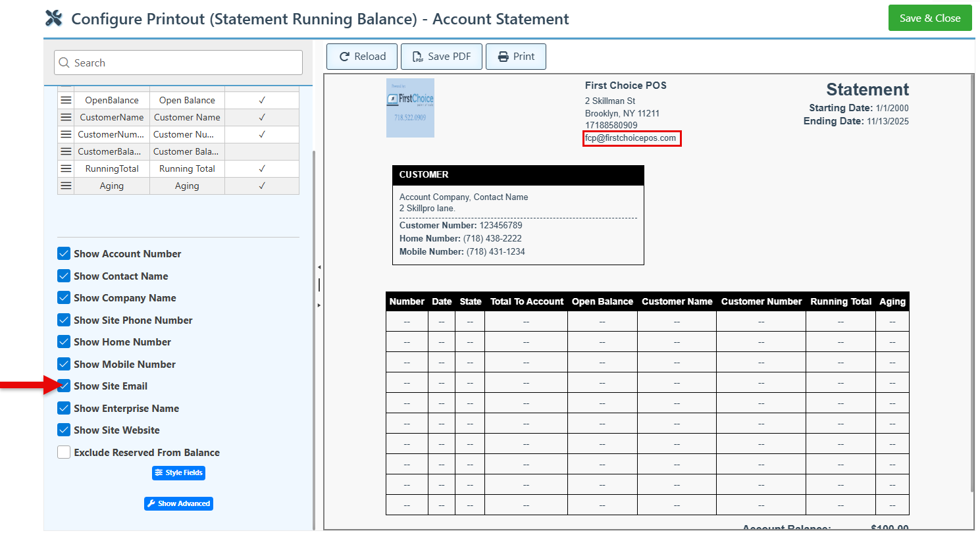Screen dimensions: 980x533
Task: Reload the statement preview
Action: (362, 57)
